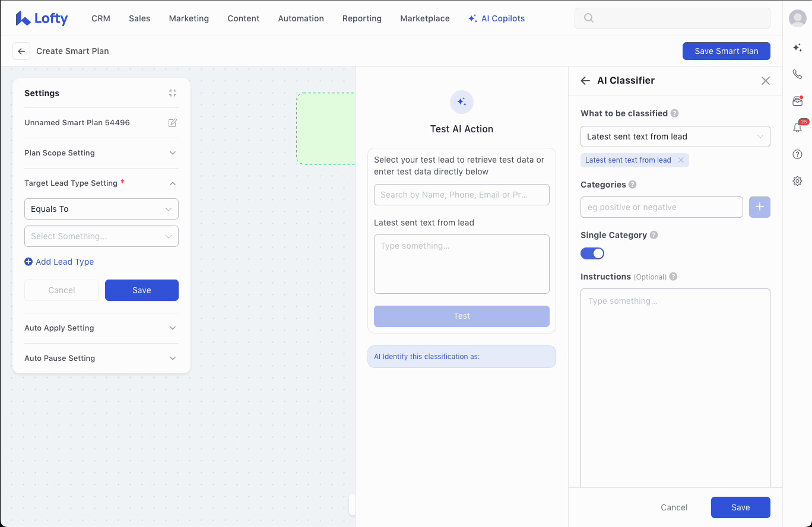812x527 pixels.
Task: Toggle the Single Category switch off
Action: [x=592, y=253]
